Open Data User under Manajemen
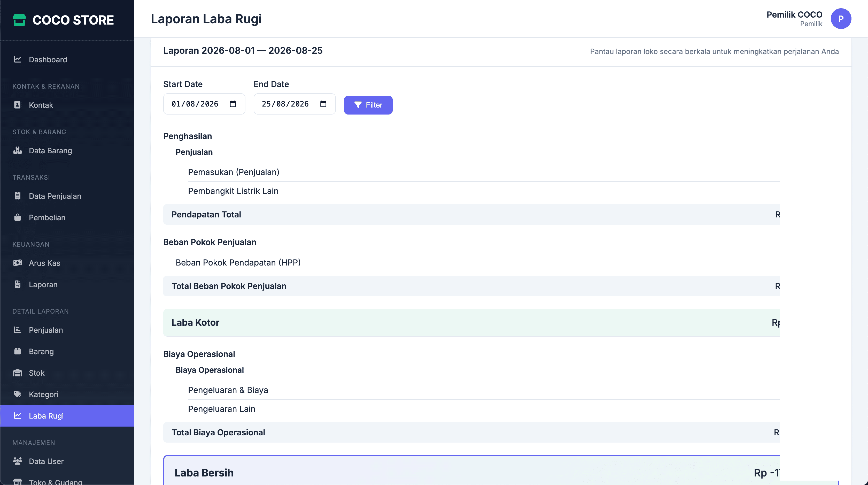The width and height of the screenshot is (868, 485). (x=67, y=461)
